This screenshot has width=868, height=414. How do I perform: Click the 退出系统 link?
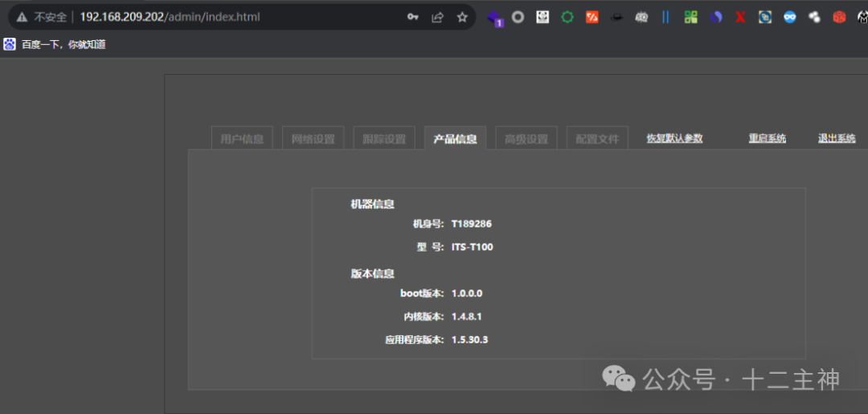tap(837, 138)
